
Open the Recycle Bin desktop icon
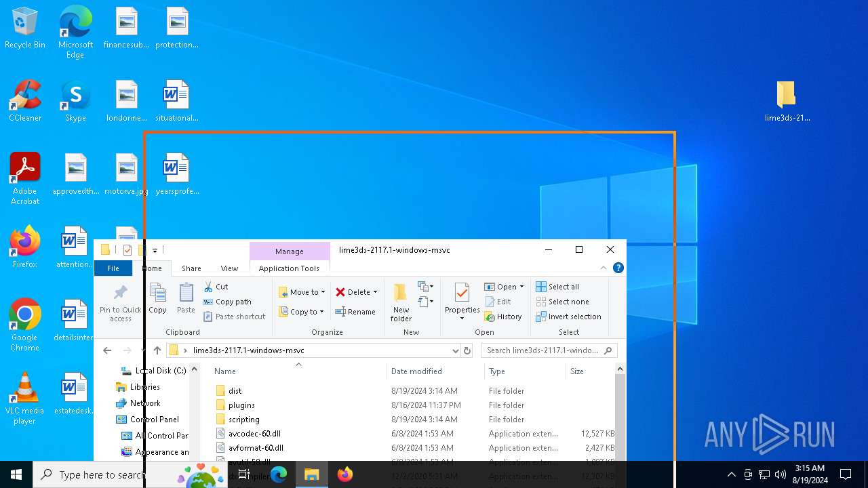[x=25, y=28]
